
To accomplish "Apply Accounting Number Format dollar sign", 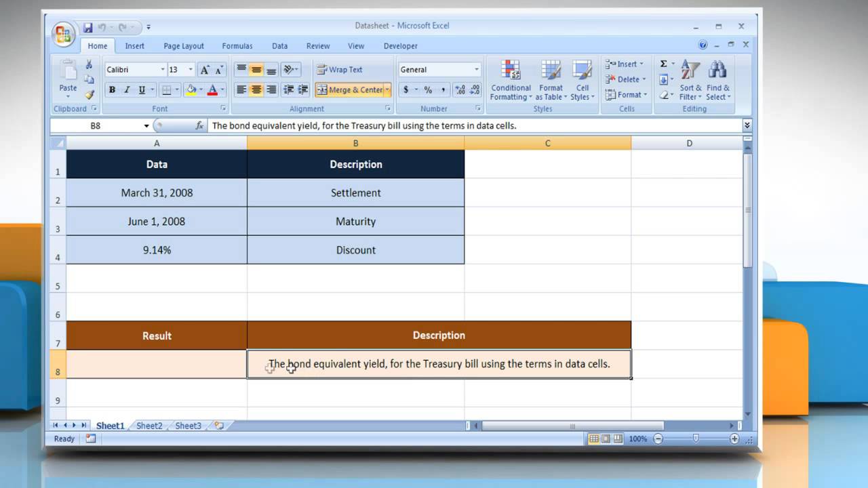I will [x=406, y=89].
